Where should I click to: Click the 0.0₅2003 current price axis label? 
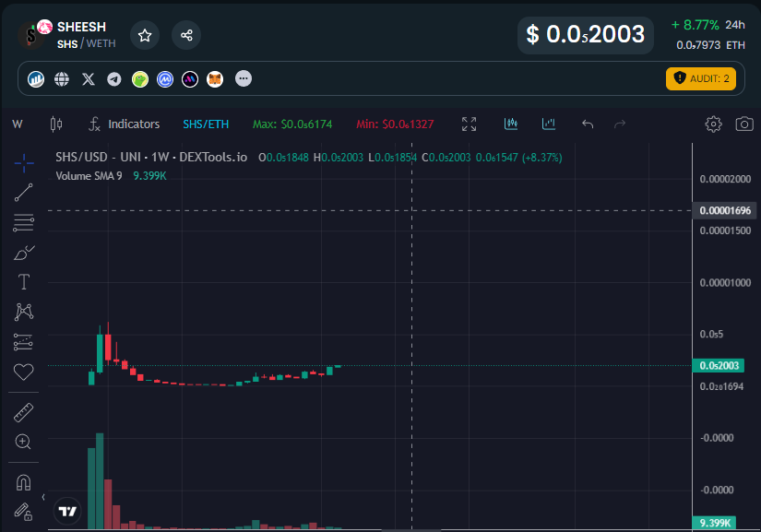[x=719, y=366]
